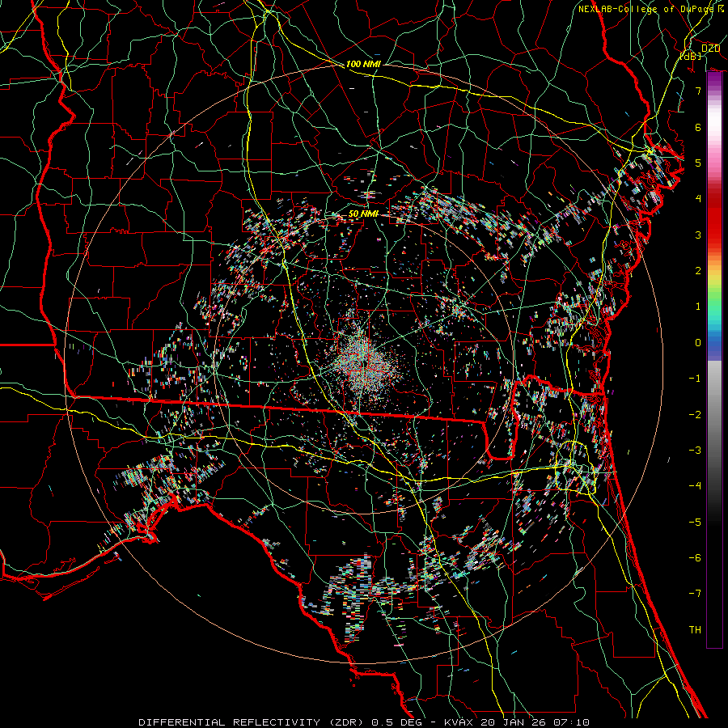Click the -5 value on the dB scale
The width and height of the screenshot is (728, 728).
tap(694, 522)
